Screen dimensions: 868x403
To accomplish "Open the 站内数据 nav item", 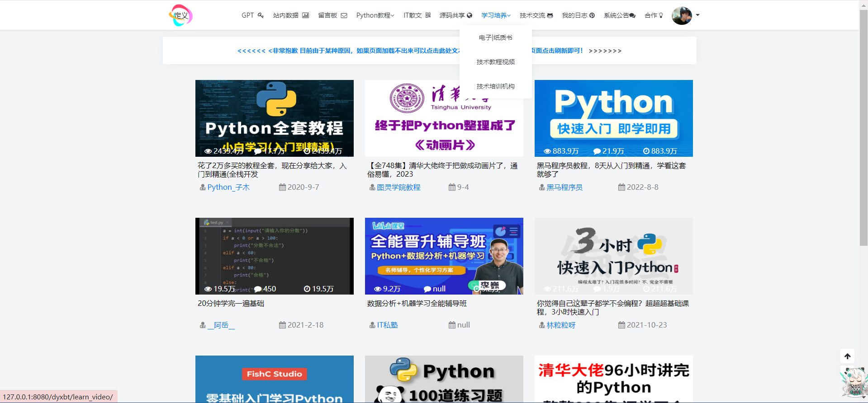I will point(291,15).
